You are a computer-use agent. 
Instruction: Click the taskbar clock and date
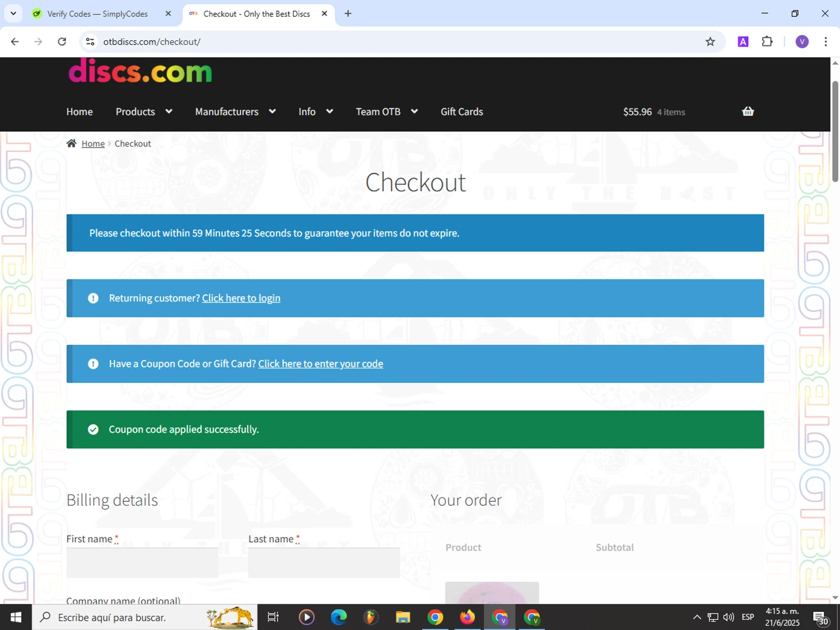(782, 617)
